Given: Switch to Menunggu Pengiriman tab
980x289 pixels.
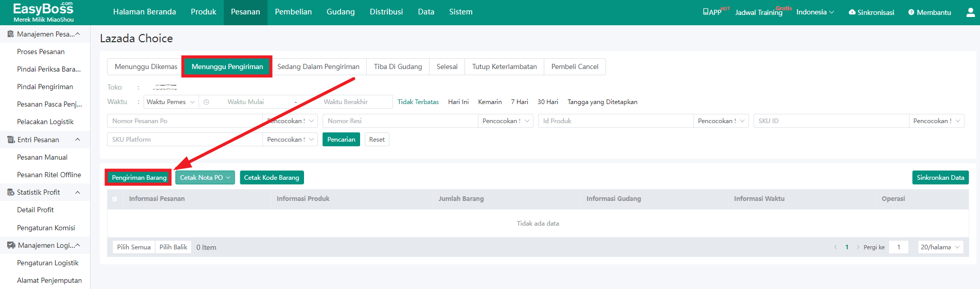Looking at the screenshot, I should click(227, 67).
